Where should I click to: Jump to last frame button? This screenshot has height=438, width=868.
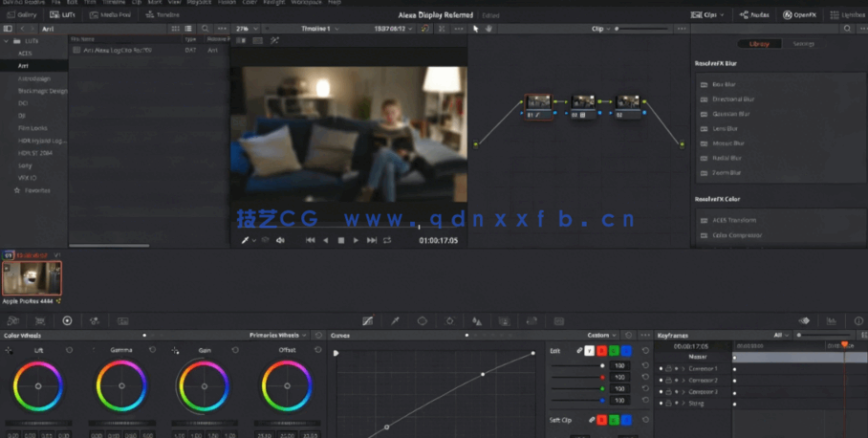pyautogui.click(x=372, y=240)
